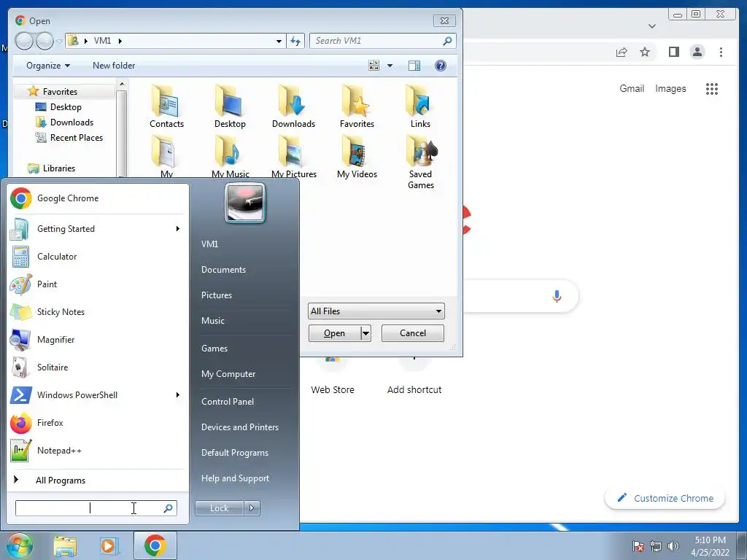
Task: Select the Saved Games folder
Action: point(421,163)
